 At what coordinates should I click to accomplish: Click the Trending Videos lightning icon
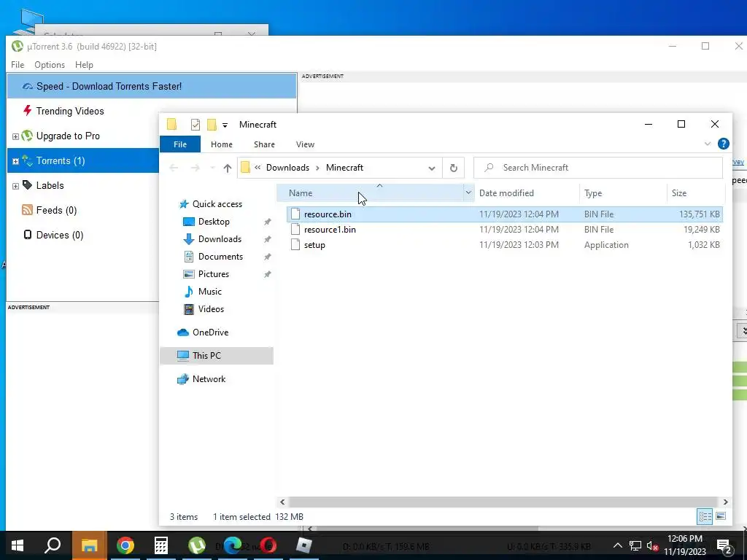27,111
